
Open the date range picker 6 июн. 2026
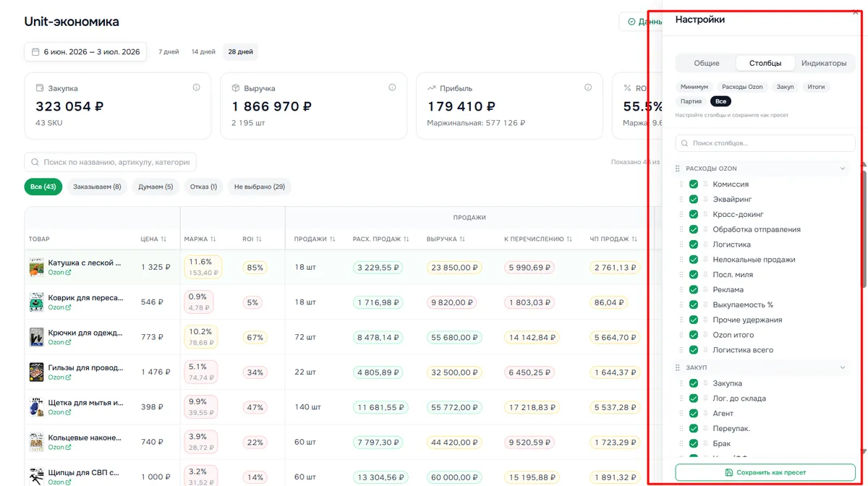coord(85,52)
